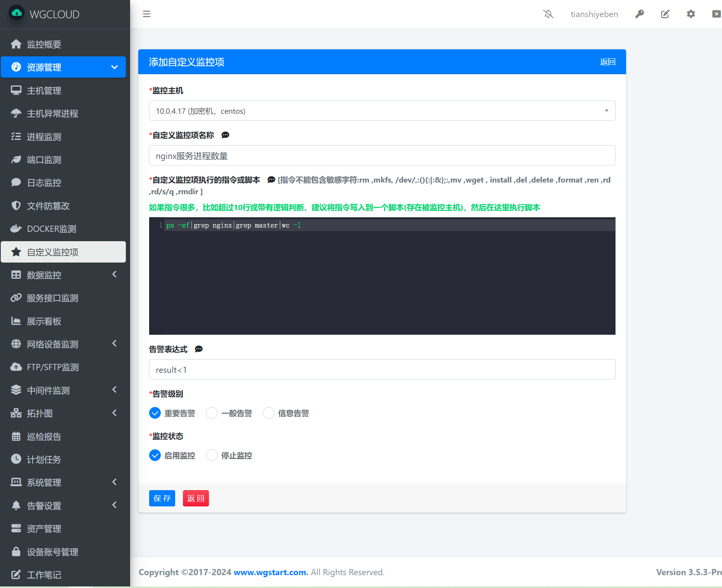Click the home icon beside 监控概要
The height and width of the screenshot is (588, 722).
point(16,44)
